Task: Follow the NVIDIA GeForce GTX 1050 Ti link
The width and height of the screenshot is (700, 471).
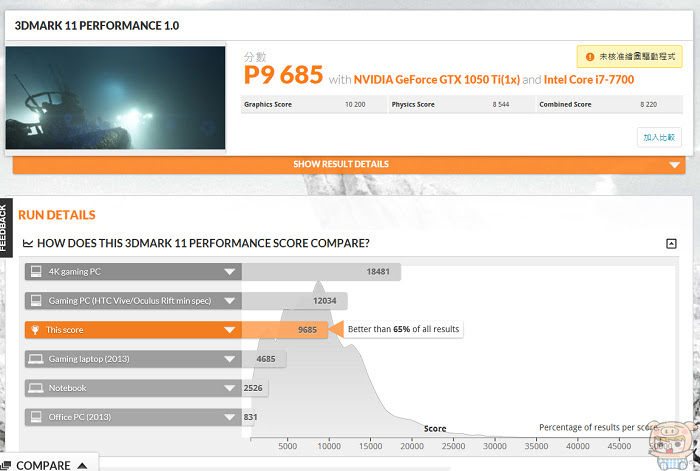Action: pyautogui.click(x=437, y=79)
